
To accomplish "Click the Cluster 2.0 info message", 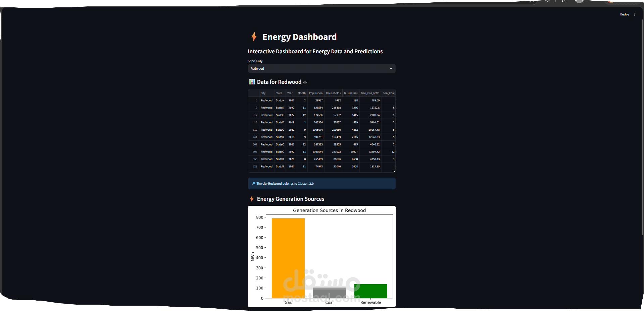I will coord(321,184).
